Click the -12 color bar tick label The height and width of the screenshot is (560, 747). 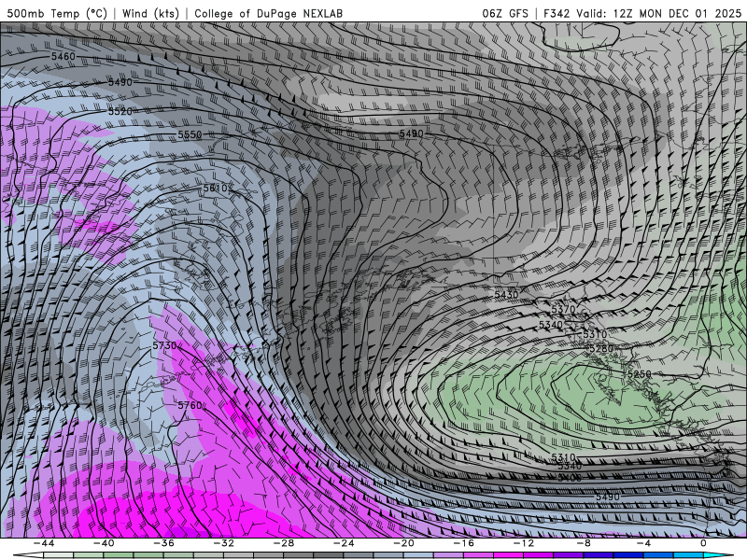tap(524, 543)
